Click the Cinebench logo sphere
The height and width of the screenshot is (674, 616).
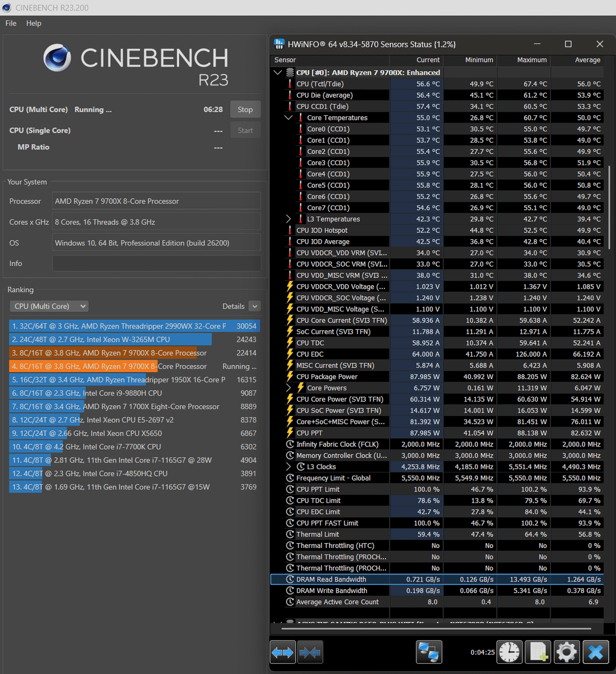pyautogui.click(x=58, y=58)
